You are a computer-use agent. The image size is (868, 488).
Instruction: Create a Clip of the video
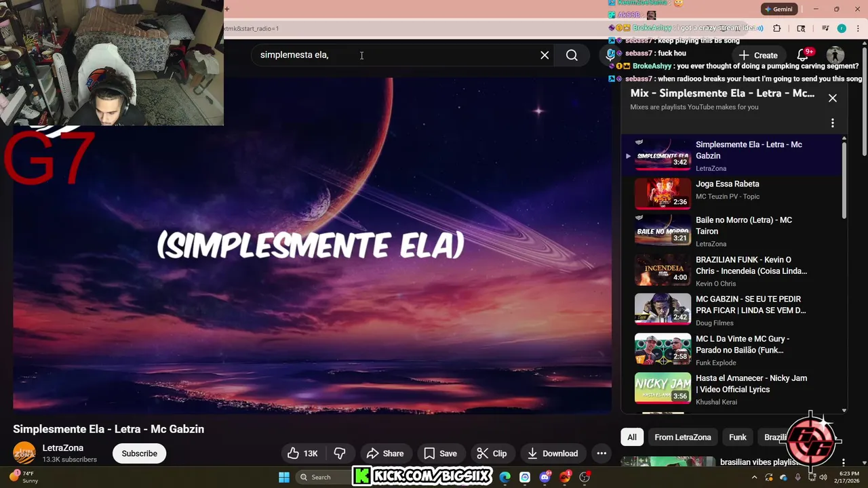492,453
